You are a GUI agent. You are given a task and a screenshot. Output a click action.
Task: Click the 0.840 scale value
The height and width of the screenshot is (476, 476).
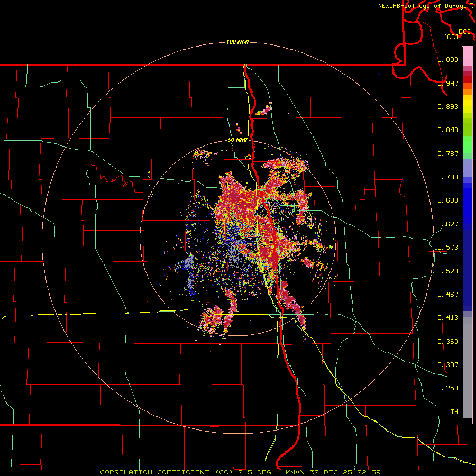pos(448,130)
